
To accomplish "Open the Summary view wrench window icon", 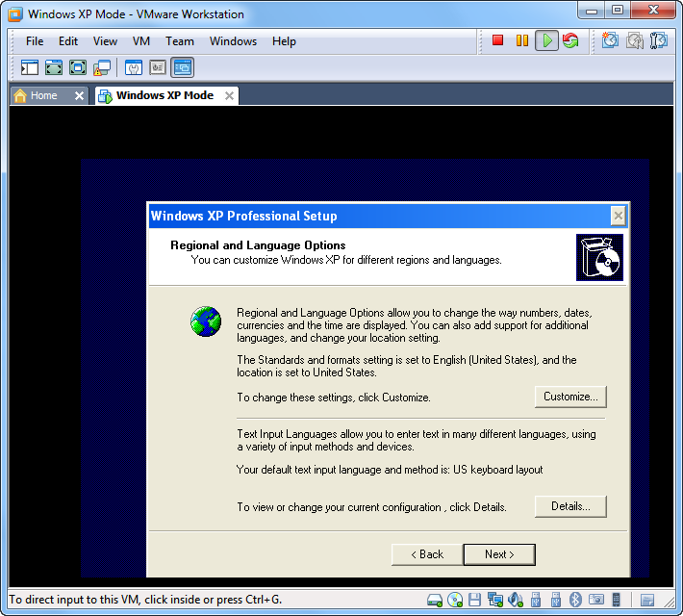I will [x=134, y=67].
